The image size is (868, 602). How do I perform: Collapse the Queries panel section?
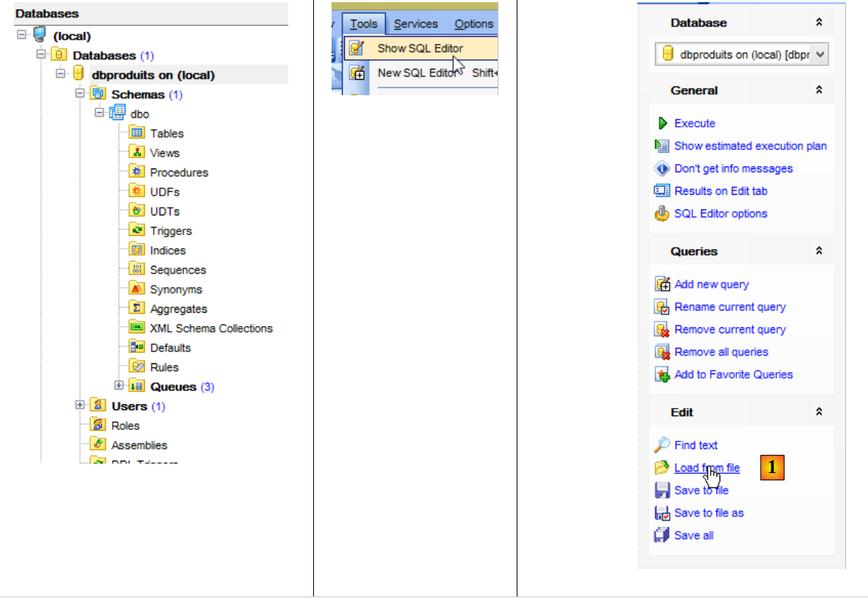819,251
